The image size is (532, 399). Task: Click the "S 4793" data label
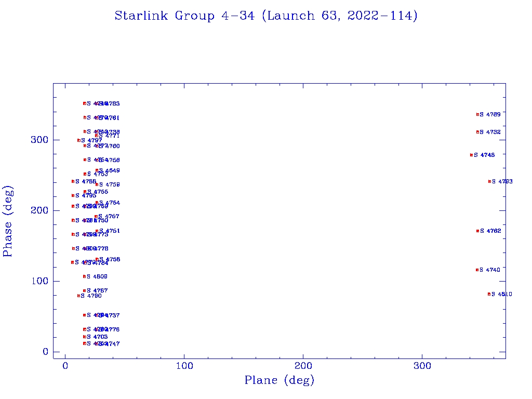(x=502, y=181)
